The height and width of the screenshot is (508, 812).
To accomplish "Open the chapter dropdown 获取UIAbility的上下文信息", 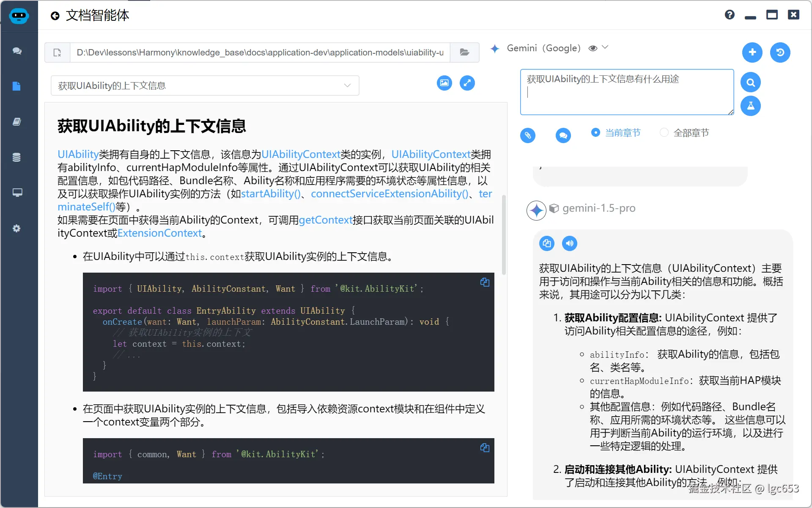I will (x=205, y=86).
